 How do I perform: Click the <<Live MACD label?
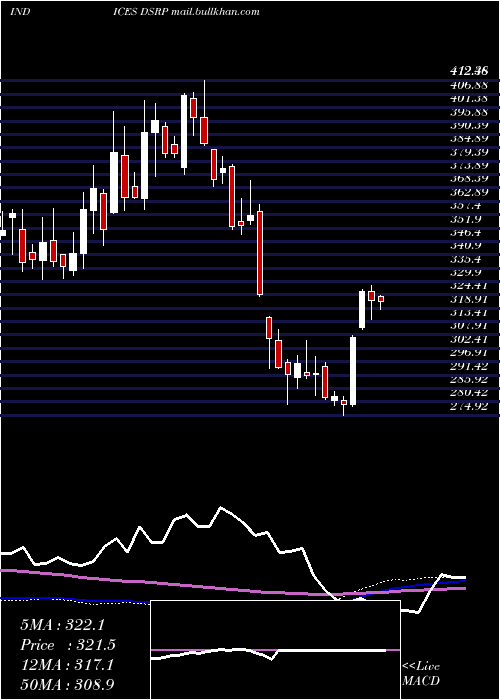coord(421,674)
